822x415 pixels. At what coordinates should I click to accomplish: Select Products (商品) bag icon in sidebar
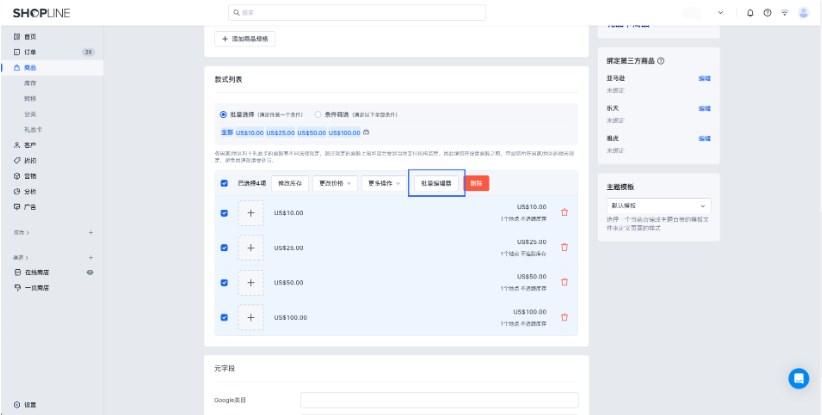click(17, 68)
